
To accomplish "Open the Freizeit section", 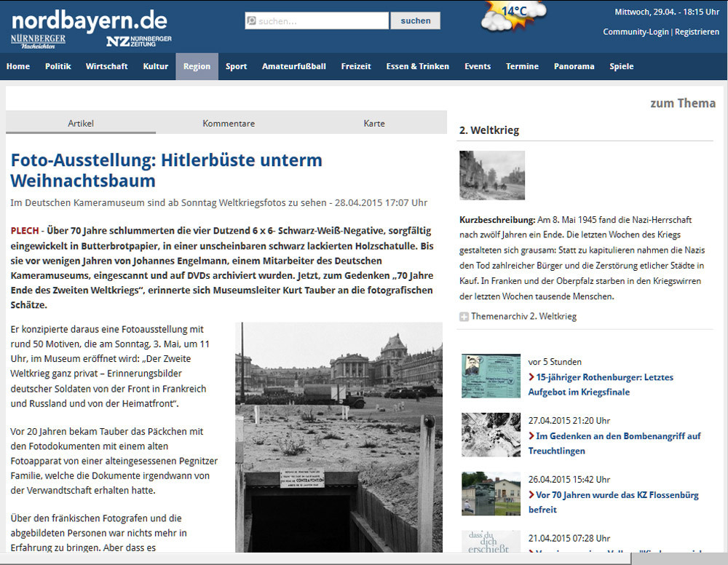I will tap(356, 66).
